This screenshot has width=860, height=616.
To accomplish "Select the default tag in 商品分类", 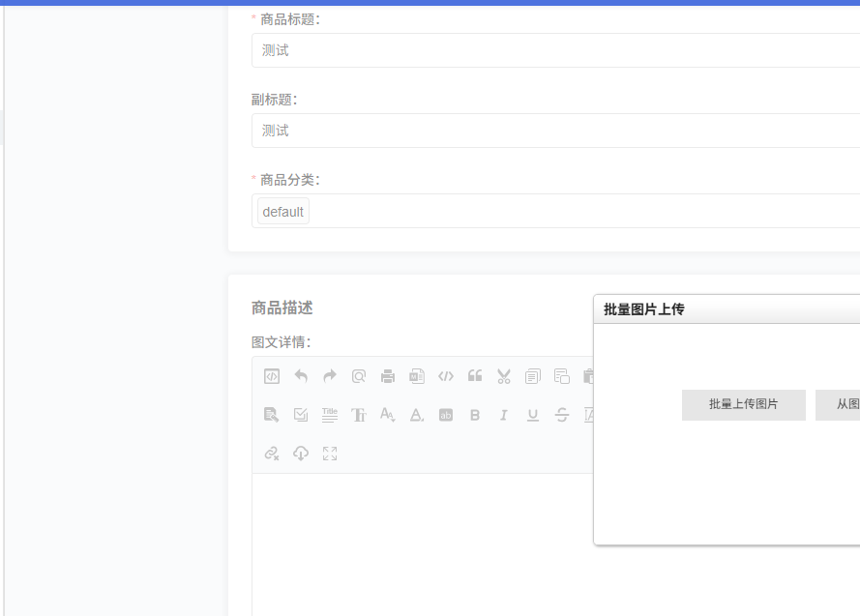I will click(x=283, y=212).
